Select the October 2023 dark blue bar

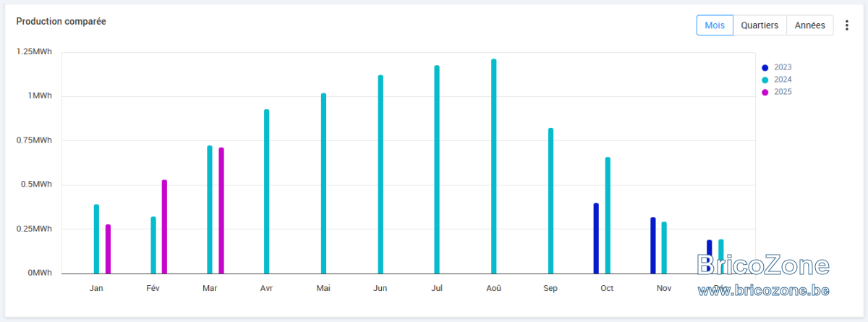596,238
